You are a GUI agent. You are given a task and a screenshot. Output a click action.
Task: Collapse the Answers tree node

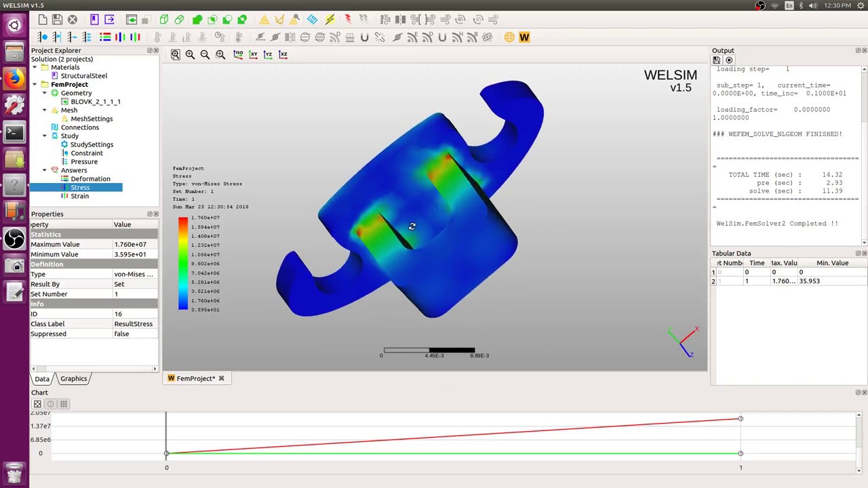[x=45, y=170]
